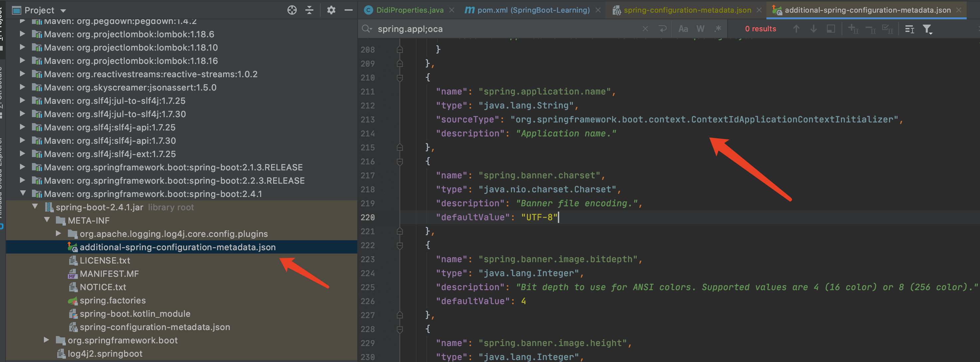The height and width of the screenshot is (362, 980).
Task: Expand org.apache.logging.log4j.core.config.plugins folder
Action: click(59, 233)
